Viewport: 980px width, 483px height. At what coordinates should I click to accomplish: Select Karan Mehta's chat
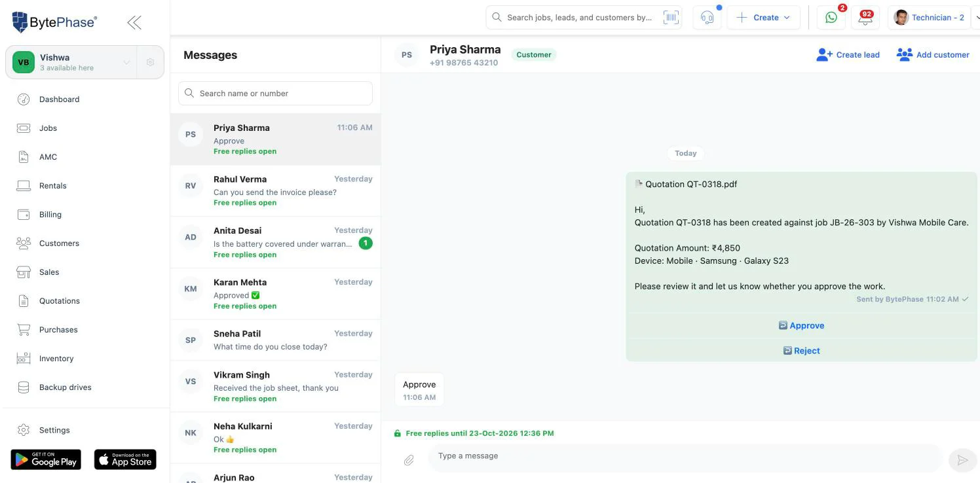(x=275, y=294)
